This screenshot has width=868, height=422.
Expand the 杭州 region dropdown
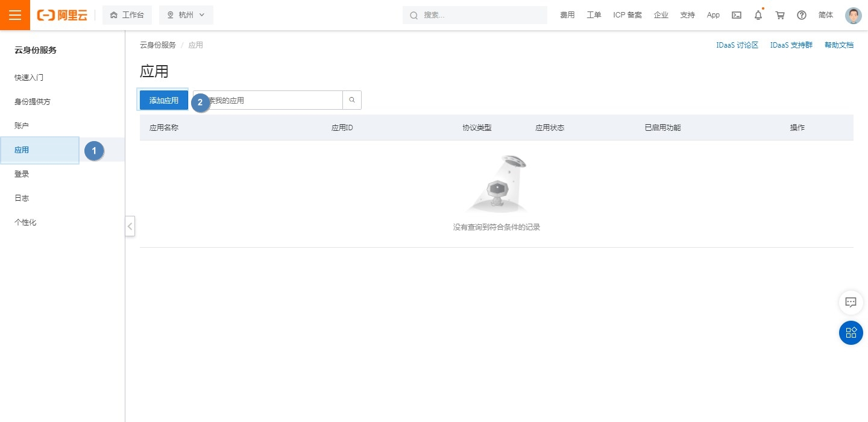186,15
